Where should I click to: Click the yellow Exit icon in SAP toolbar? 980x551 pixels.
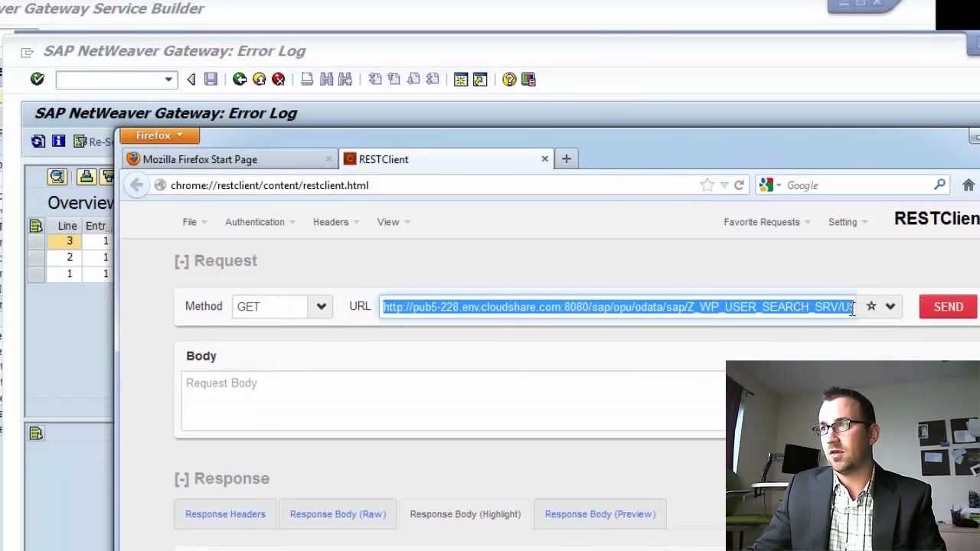pyautogui.click(x=259, y=79)
